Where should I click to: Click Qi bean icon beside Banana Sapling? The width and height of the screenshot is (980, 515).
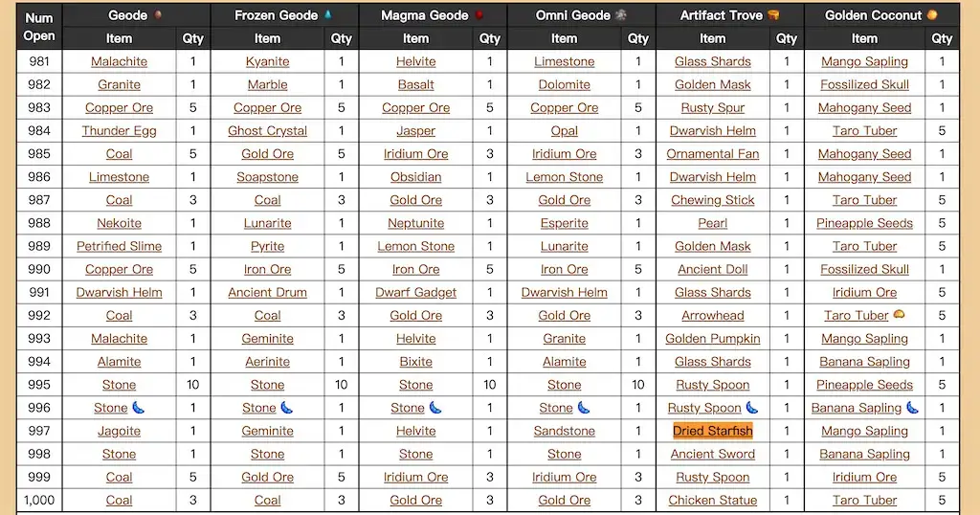coord(913,408)
